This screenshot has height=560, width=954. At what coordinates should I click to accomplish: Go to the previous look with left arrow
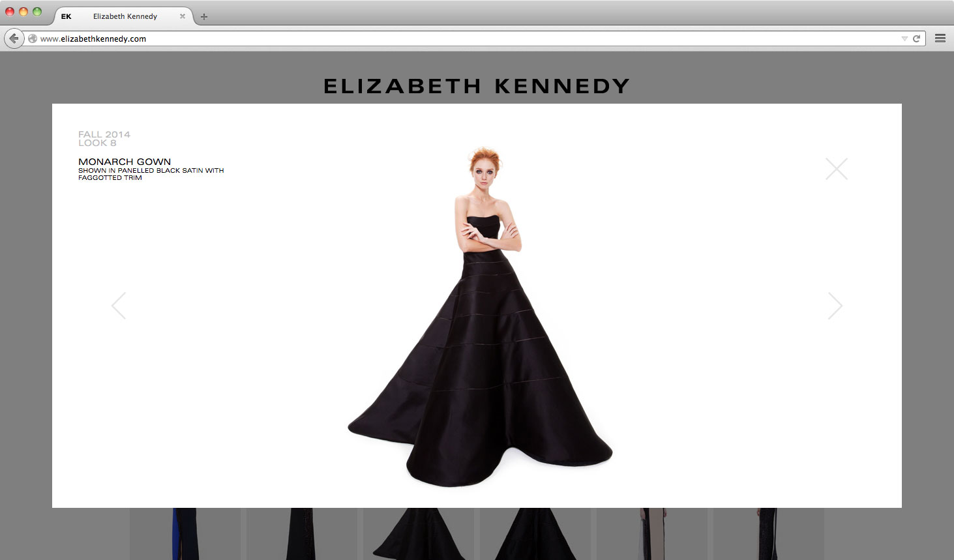[119, 306]
